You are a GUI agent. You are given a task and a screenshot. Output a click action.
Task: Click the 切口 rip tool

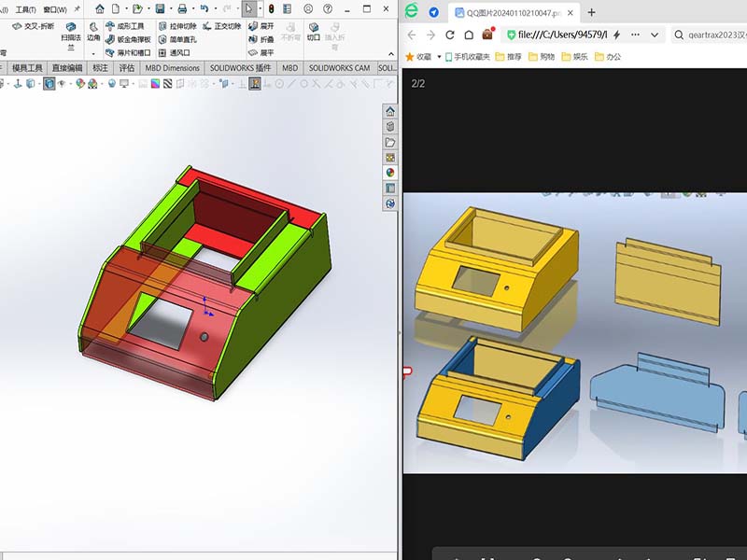click(x=314, y=33)
